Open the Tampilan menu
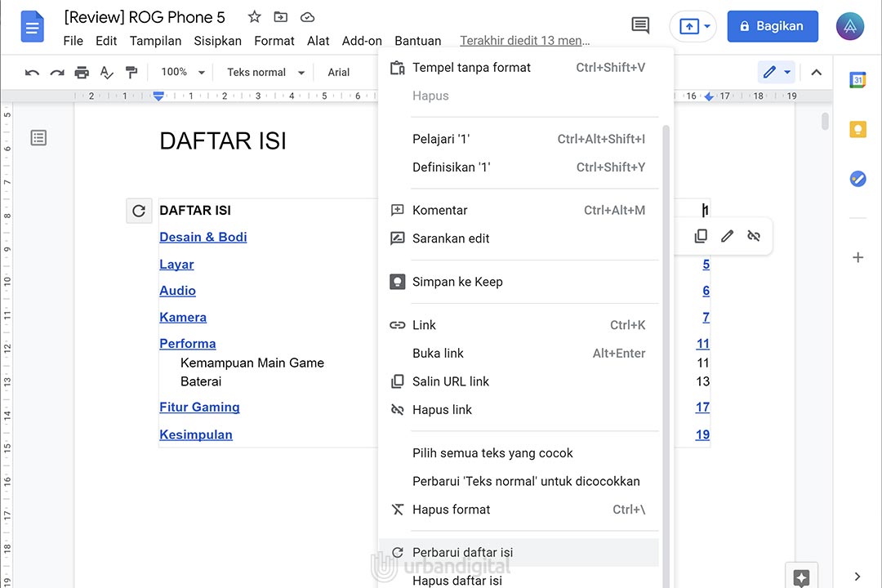 (155, 41)
